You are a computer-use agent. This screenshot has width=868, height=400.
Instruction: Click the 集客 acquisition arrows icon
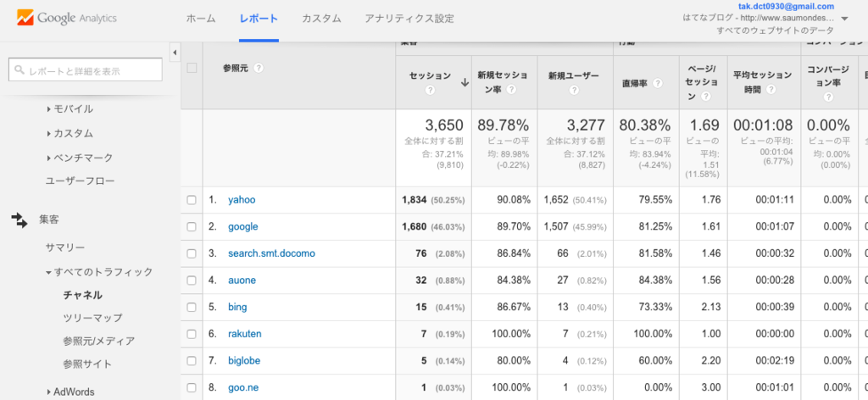[19, 220]
